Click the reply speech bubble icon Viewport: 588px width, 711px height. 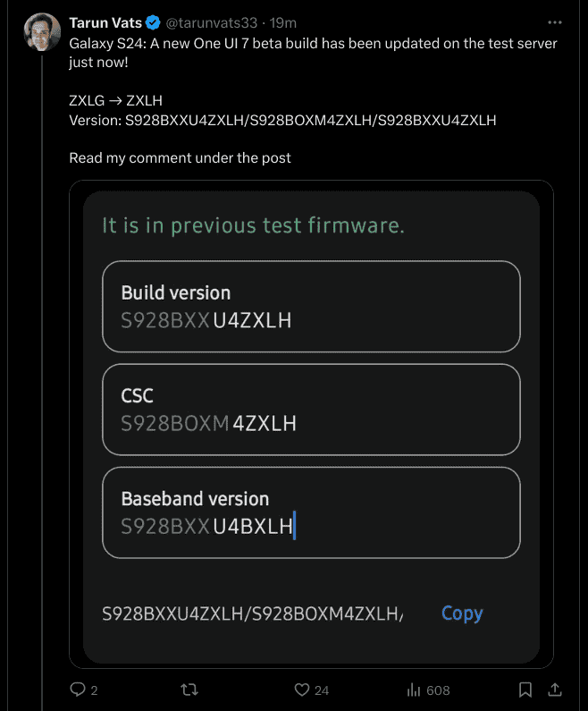pyautogui.click(x=78, y=690)
